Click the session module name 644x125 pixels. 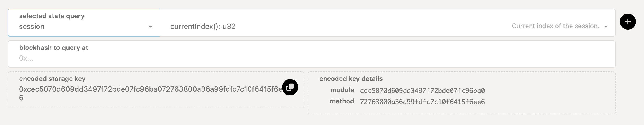32,27
